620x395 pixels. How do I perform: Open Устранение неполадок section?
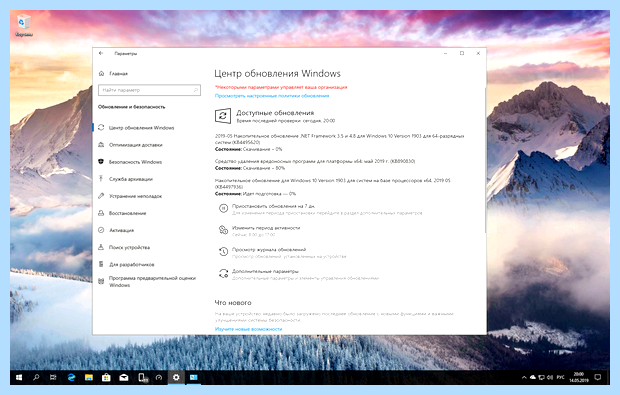(x=130, y=196)
